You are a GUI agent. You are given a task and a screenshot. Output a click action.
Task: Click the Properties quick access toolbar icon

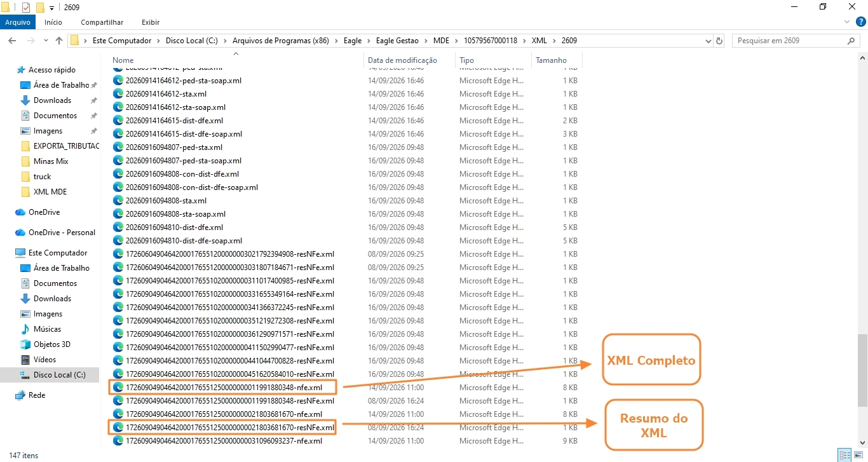point(26,8)
